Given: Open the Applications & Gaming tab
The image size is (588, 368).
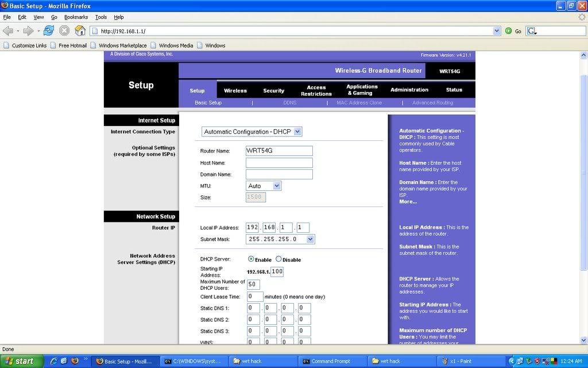Looking at the screenshot, I should (362, 90).
